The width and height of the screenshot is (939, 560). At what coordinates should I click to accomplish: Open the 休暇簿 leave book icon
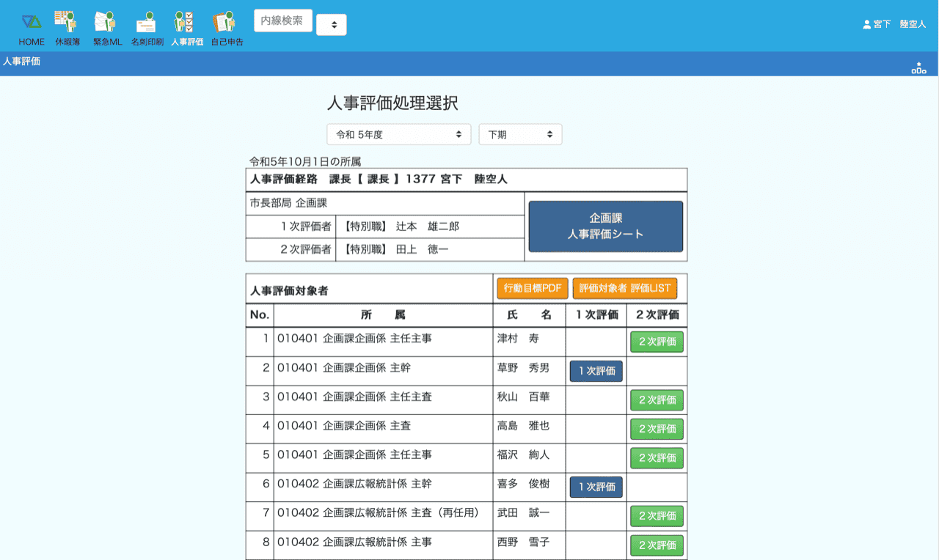67,22
